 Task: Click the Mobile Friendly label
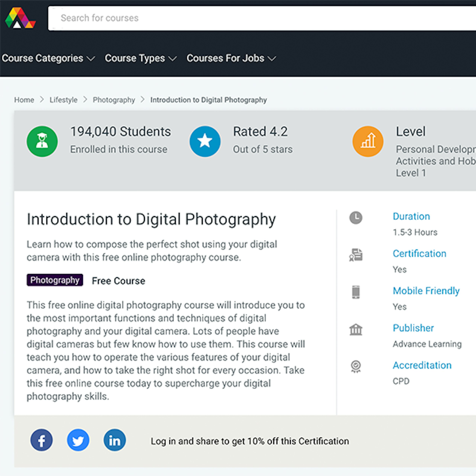pyautogui.click(x=426, y=291)
